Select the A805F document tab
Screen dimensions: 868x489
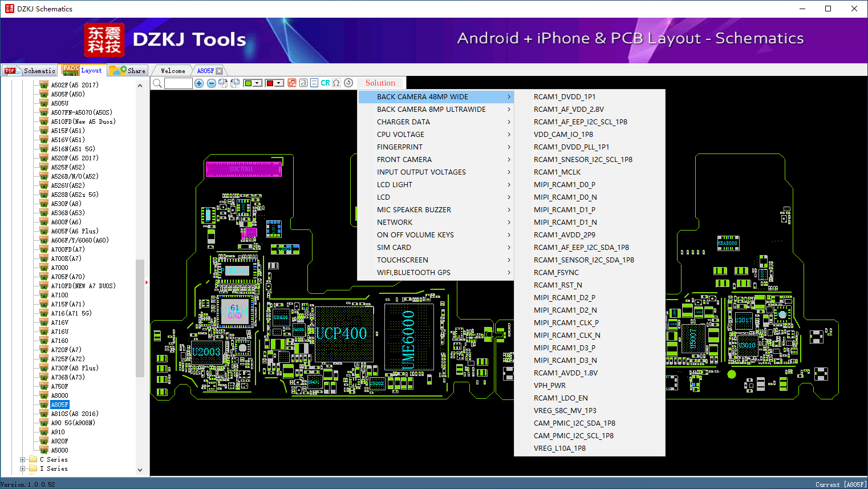[x=205, y=71]
